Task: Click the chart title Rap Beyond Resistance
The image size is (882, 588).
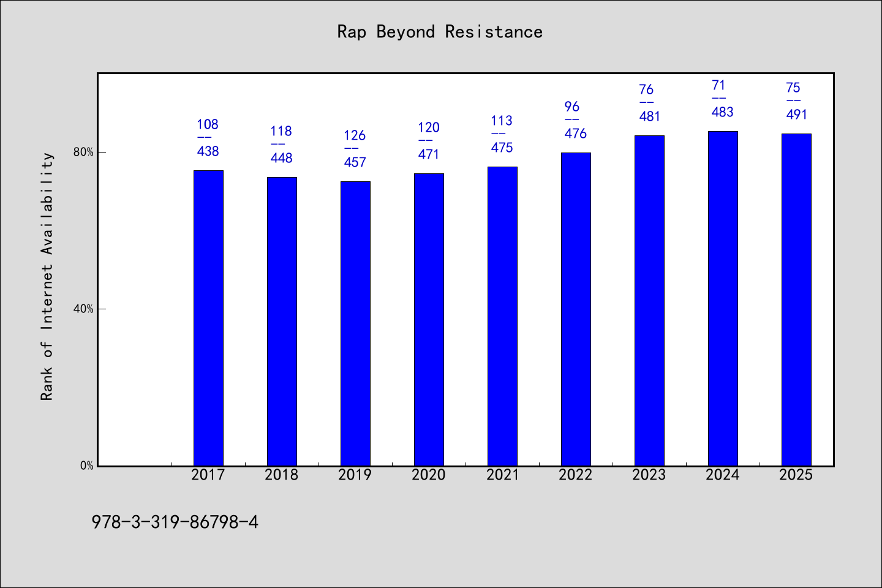Action: pos(440,32)
